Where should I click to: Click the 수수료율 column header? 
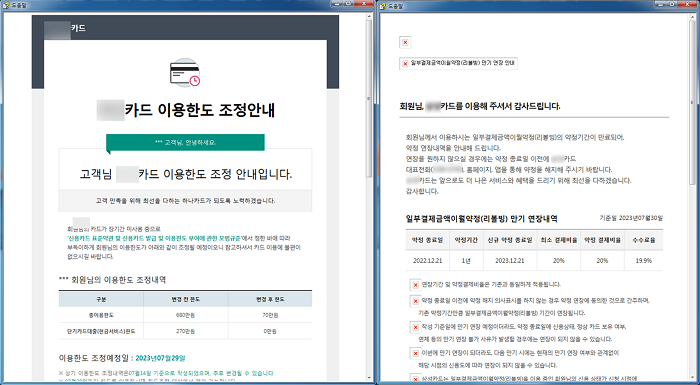click(644, 240)
